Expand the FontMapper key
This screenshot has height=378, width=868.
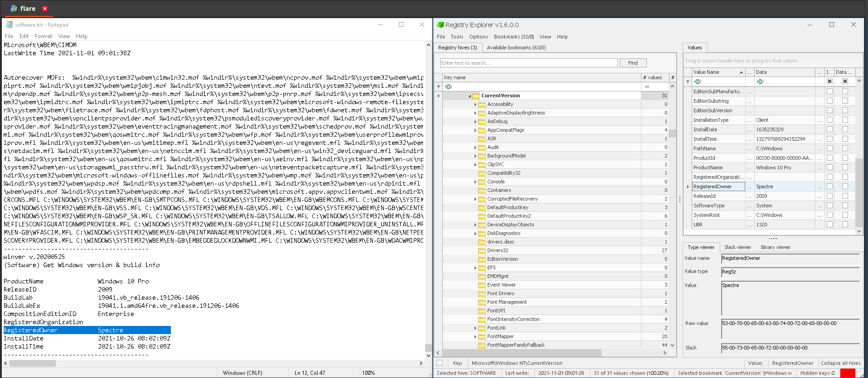[475, 337]
